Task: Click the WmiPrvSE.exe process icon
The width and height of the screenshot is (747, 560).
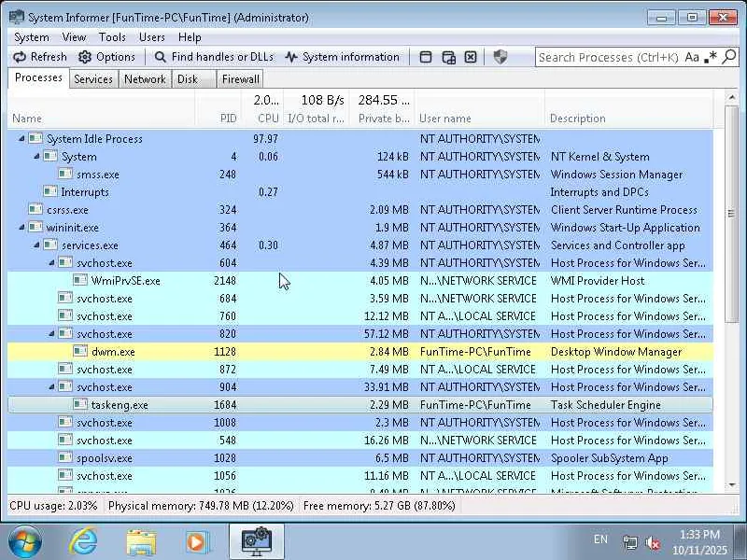Action: coord(80,280)
